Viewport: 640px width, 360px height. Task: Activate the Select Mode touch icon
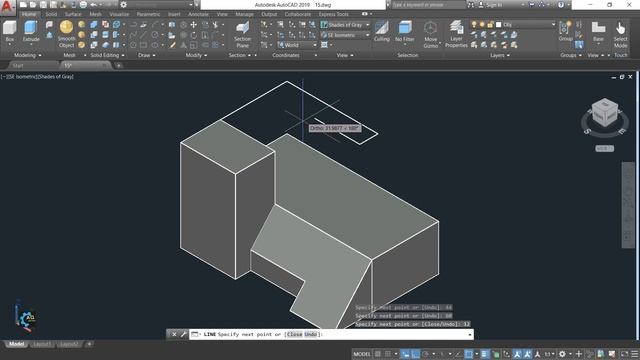point(620,34)
